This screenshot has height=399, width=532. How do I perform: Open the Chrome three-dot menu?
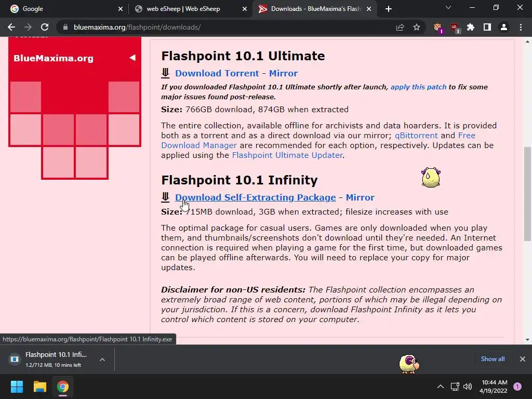click(x=521, y=27)
